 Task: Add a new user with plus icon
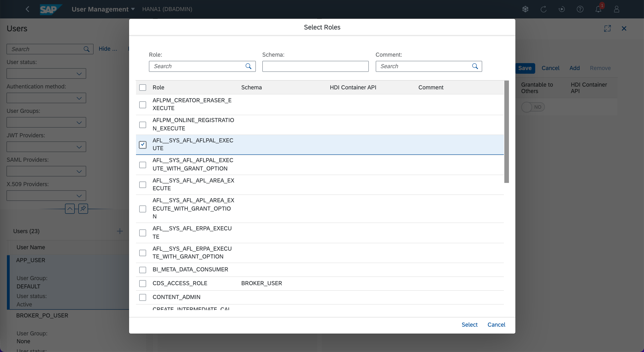[120, 231]
